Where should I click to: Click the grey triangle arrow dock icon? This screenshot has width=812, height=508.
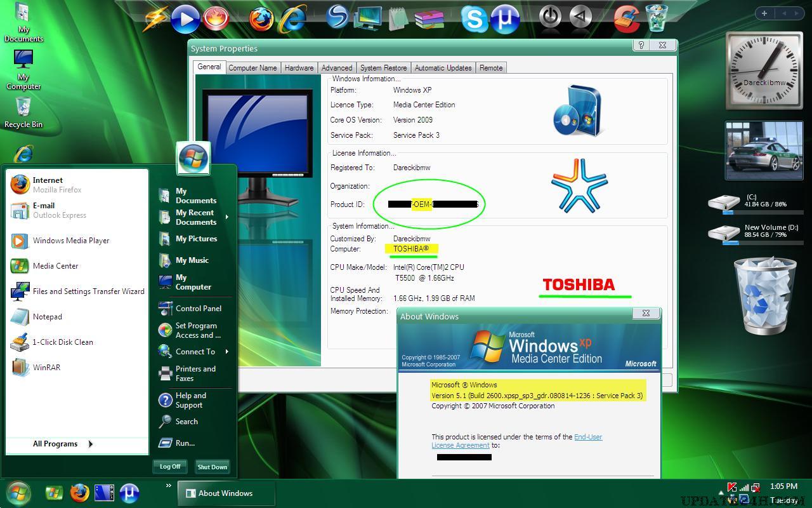(x=580, y=17)
